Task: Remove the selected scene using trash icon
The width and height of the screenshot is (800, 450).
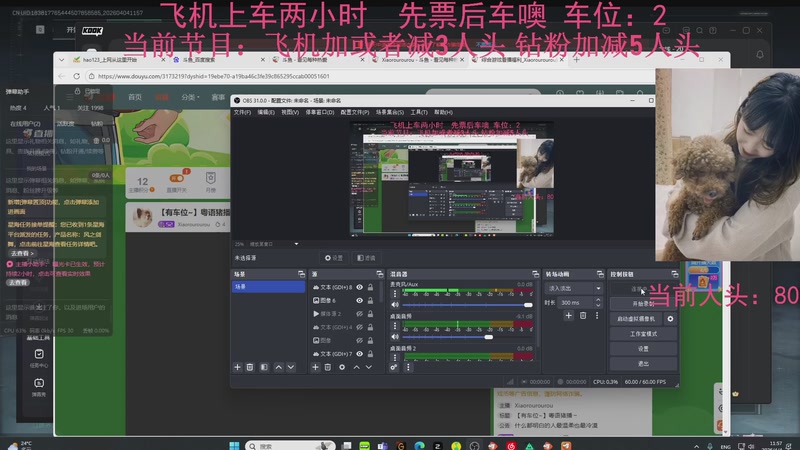Action: (x=250, y=367)
